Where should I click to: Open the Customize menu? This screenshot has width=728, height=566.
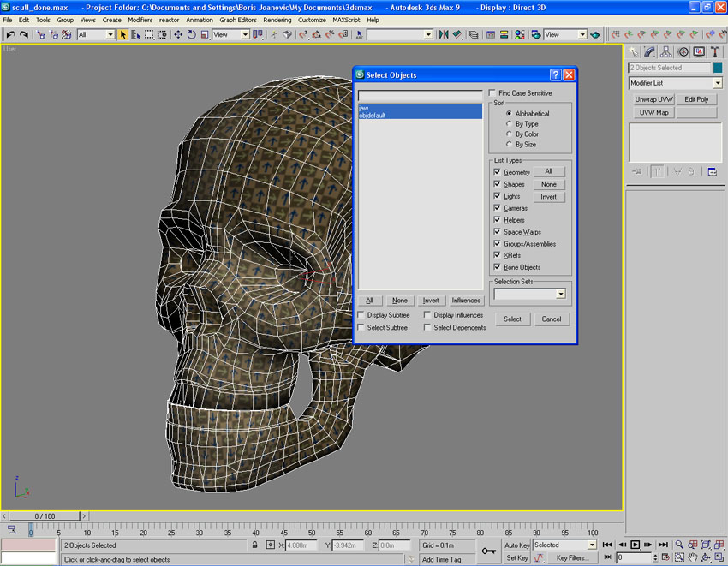(x=312, y=20)
